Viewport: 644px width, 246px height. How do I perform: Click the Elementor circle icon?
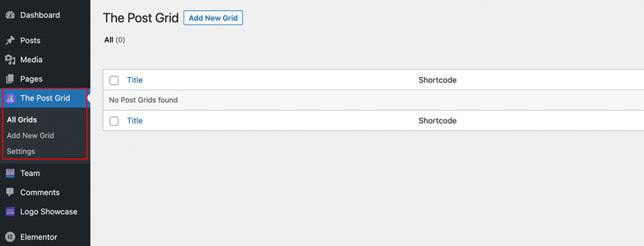[x=10, y=237]
